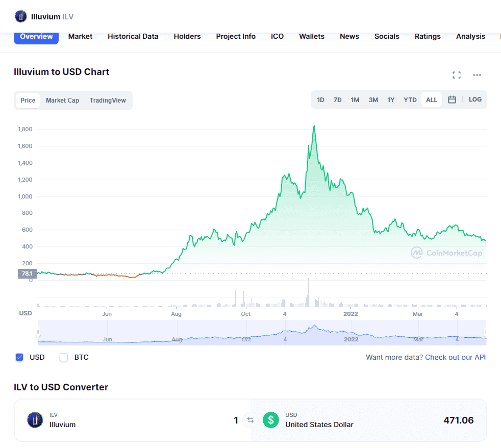Viewport: 501px width, 448px height.
Task: Click the green dollar sign USD icon
Action: pyautogui.click(x=270, y=420)
